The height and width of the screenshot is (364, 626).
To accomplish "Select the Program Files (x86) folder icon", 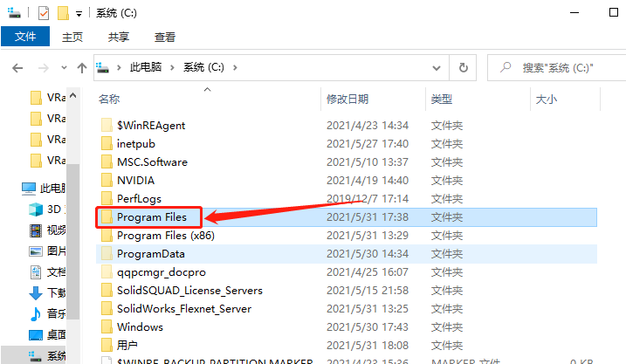I will [x=107, y=236].
